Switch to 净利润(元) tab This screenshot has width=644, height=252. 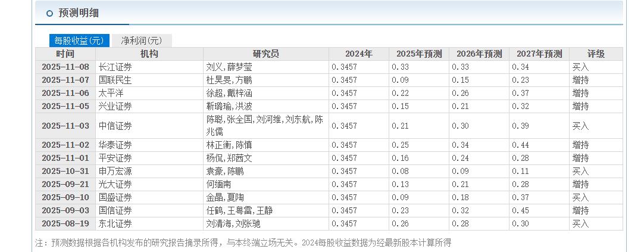click(141, 41)
